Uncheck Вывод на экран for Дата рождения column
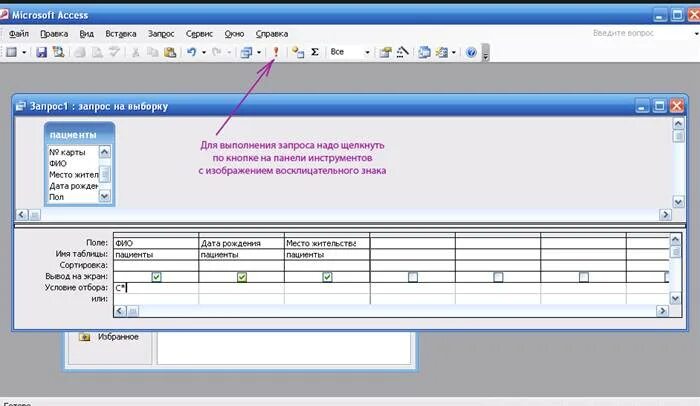Viewport: 700px width, 406px height. coord(242,277)
